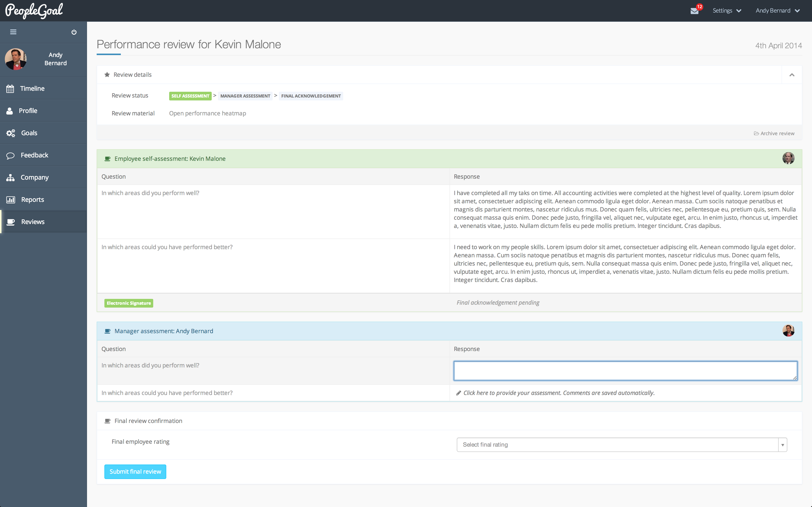Click the PeopleGoal logo
This screenshot has height=507, width=812.
[x=34, y=11]
